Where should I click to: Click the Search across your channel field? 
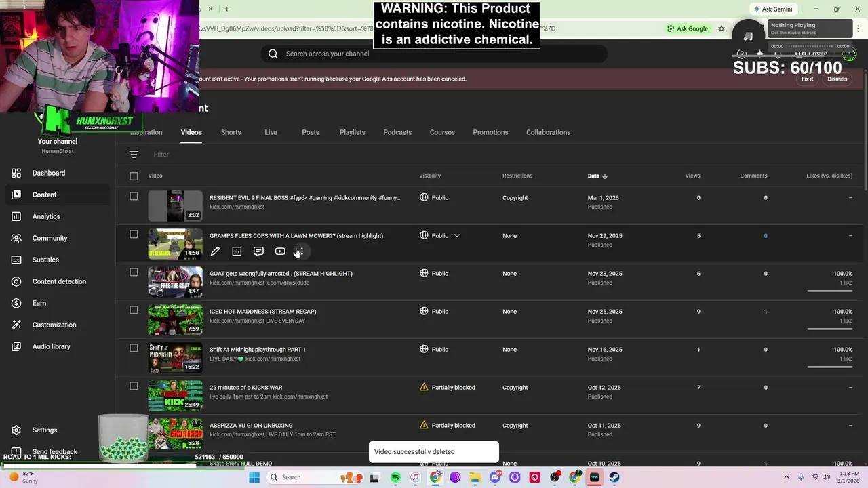click(x=434, y=54)
